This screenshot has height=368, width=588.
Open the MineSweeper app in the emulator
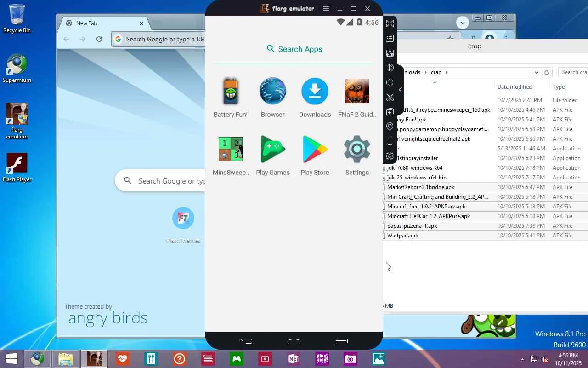tap(231, 155)
